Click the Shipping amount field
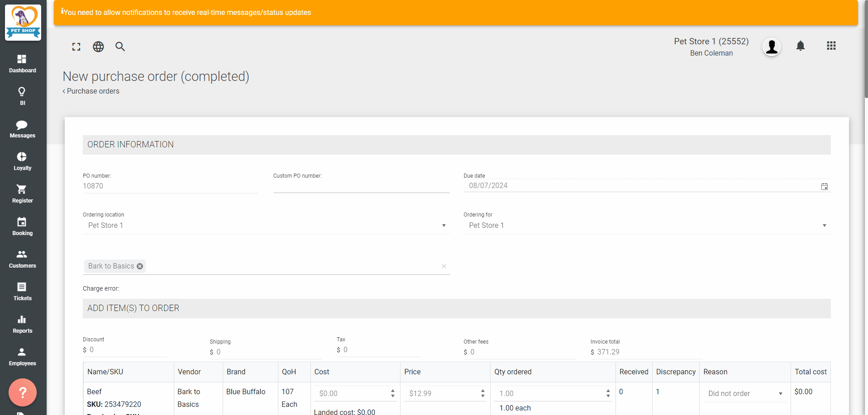 tap(268, 352)
